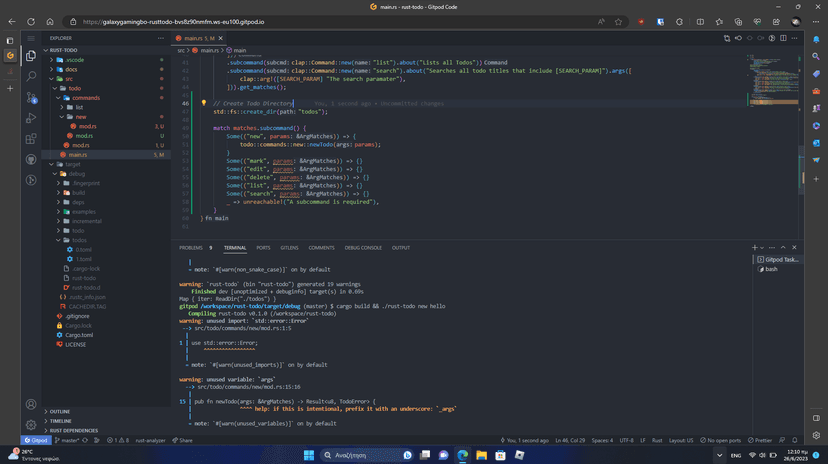This screenshot has width=828, height=464.
Task: Click the Manage gear icon
Action: point(31,425)
